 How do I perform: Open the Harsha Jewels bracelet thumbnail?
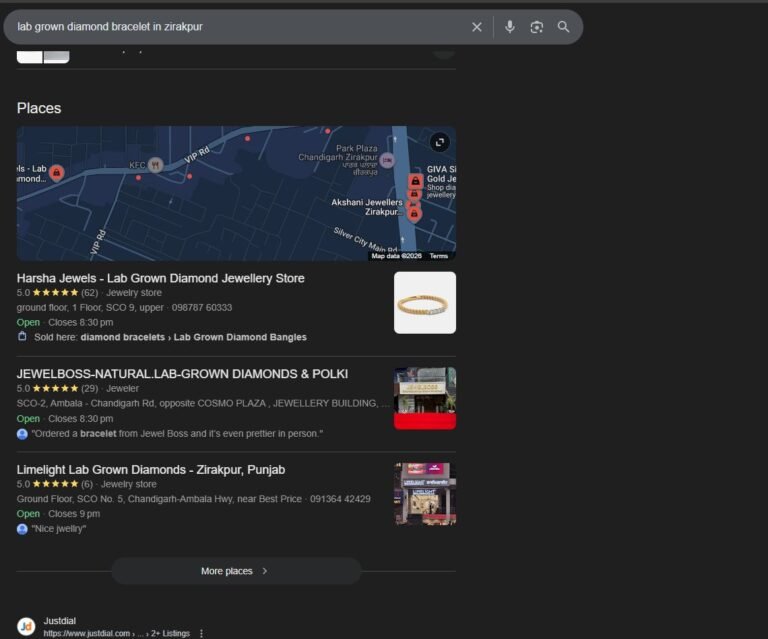click(x=425, y=303)
